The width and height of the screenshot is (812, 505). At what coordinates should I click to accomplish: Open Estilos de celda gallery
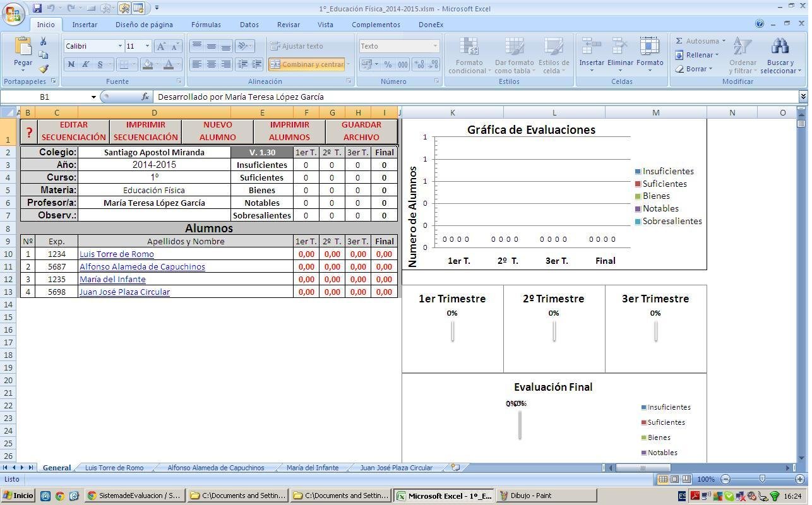(554, 56)
